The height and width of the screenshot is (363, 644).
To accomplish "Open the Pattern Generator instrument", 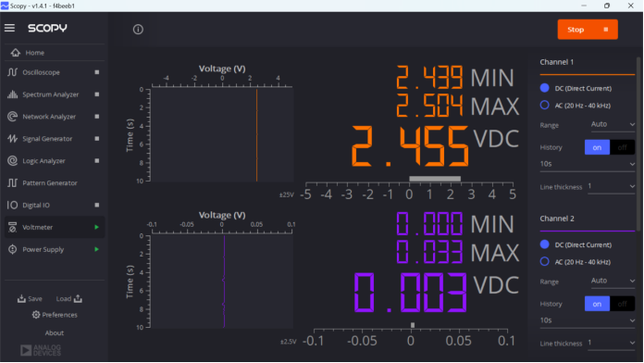I will pos(55,183).
